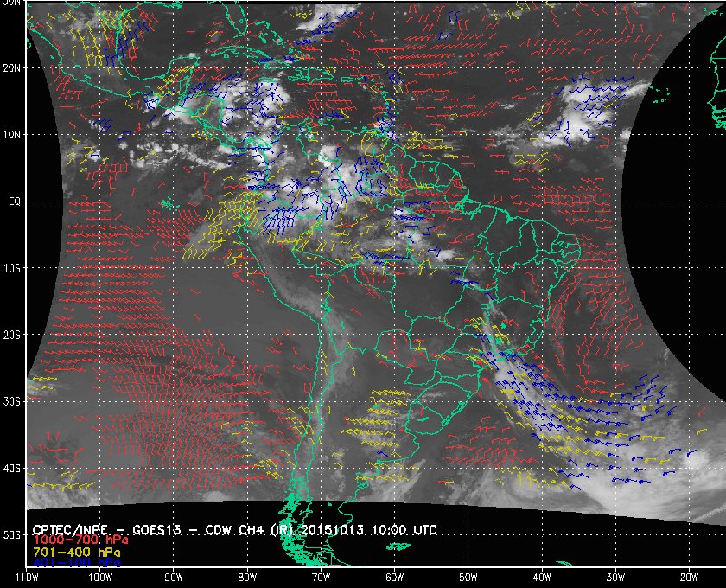Click the 10S latitude label
Screen dimensions: 726x588
[11, 268]
